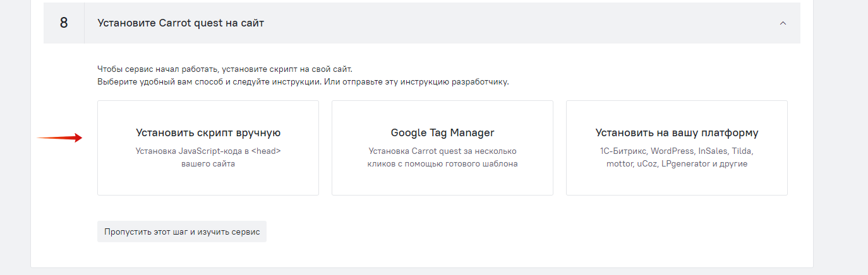The image size is (868, 275).
Task: Choose the Google Tag Manager install option
Action: [442, 148]
